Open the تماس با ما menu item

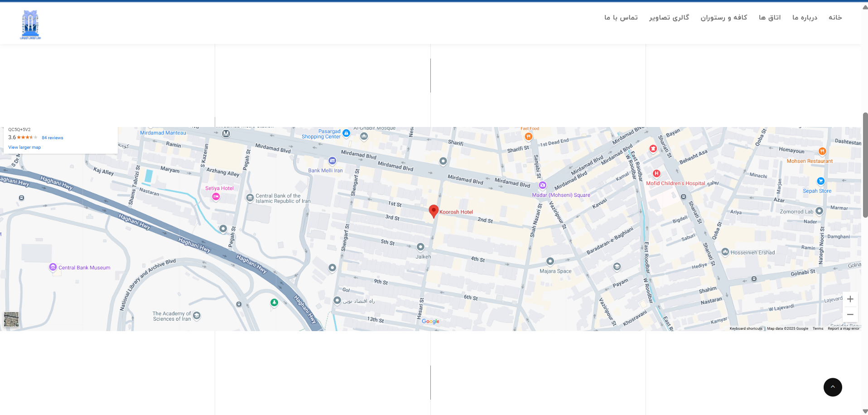click(621, 18)
